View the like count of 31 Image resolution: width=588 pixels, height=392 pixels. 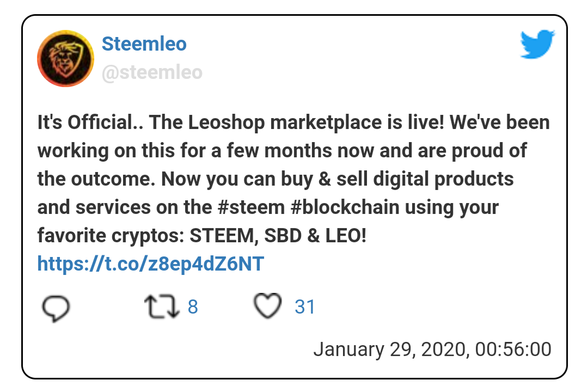(x=305, y=307)
